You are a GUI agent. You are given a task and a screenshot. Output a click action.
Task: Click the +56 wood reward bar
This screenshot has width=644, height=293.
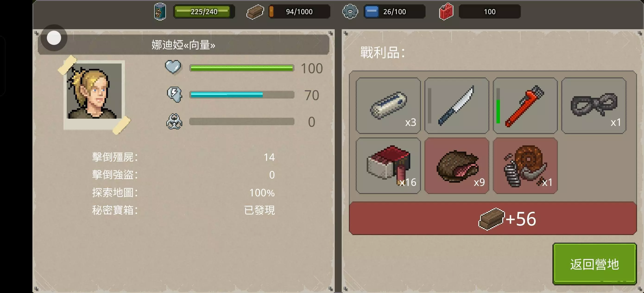[x=493, y=218]
